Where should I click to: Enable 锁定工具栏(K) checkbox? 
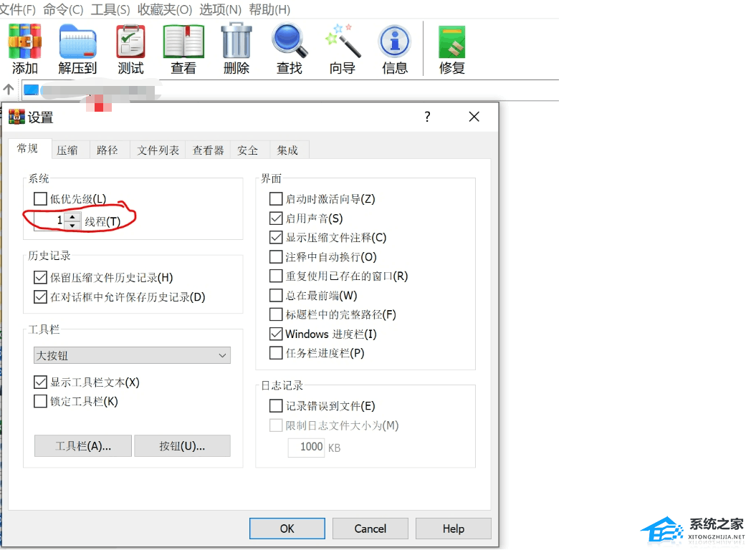(x=40, y=401)
